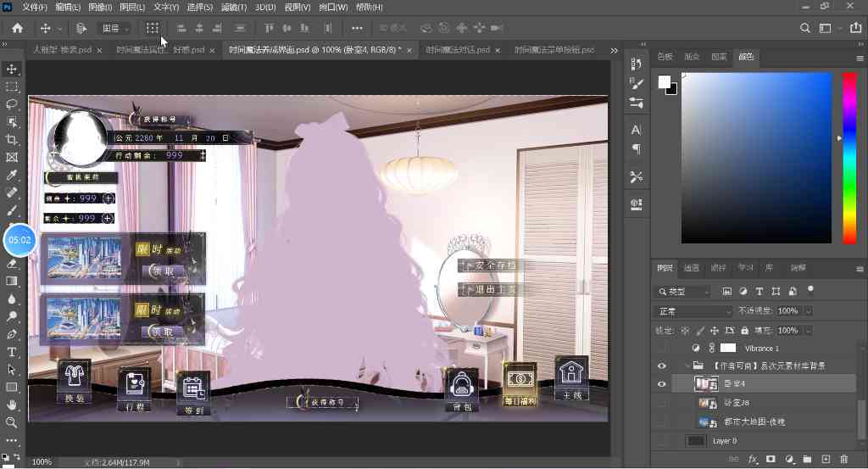Toggle show transform controls in options bar
868x469 pixels.
[153, 28]
